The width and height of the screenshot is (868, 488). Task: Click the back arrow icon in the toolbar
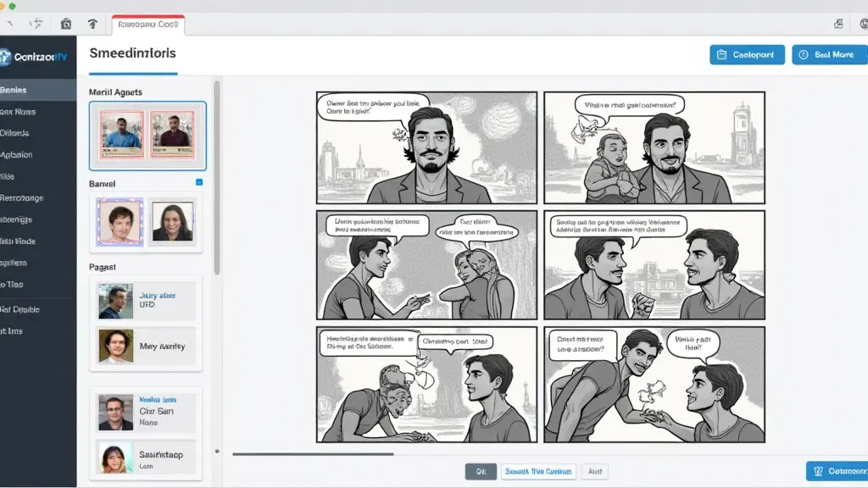[10, 24]
